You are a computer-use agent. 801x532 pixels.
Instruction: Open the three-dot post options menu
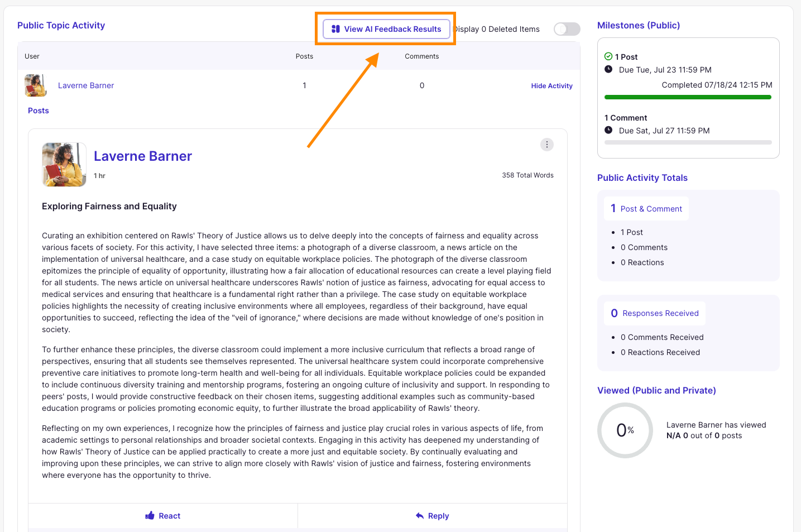click(546, 145)
